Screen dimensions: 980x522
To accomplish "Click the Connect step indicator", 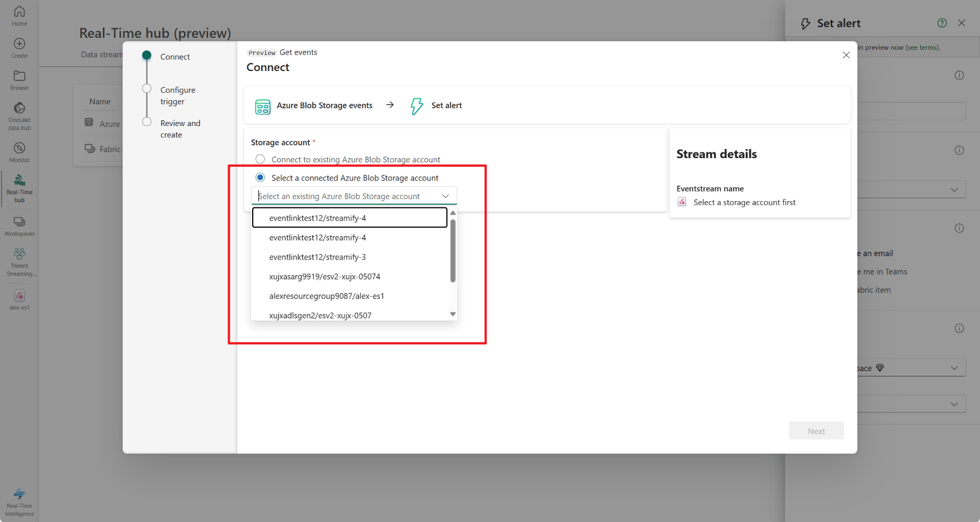I will point(147,56).
